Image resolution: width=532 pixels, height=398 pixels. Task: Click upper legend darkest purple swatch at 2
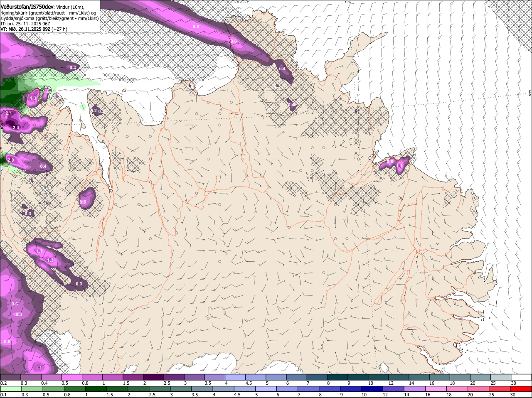[153, 377]
